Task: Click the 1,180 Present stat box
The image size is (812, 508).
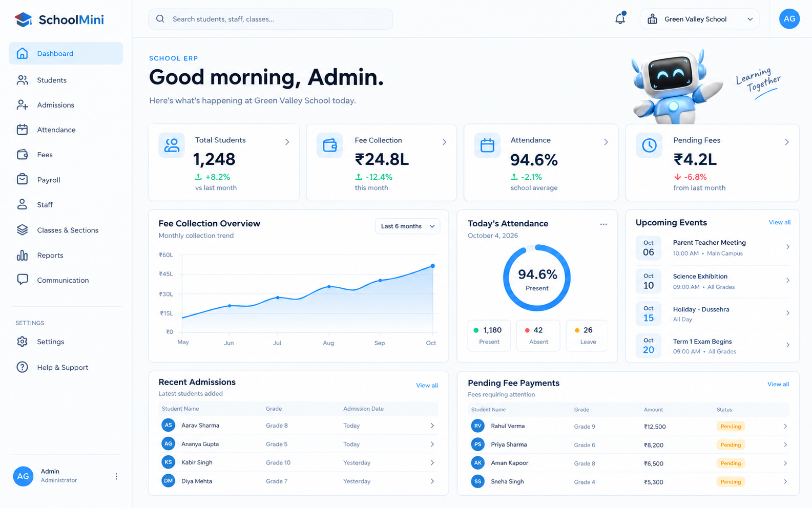Action: coord(489,335)
